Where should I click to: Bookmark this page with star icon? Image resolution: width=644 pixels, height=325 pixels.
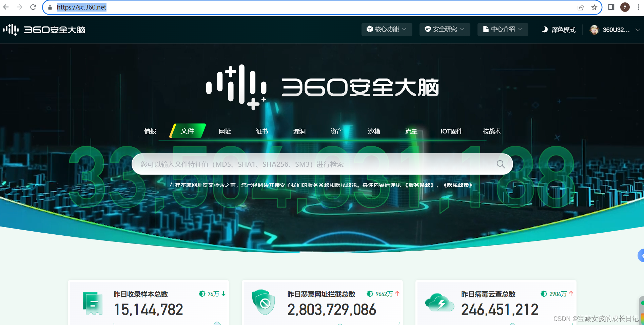pyautogui.click(x=594, y=7)
